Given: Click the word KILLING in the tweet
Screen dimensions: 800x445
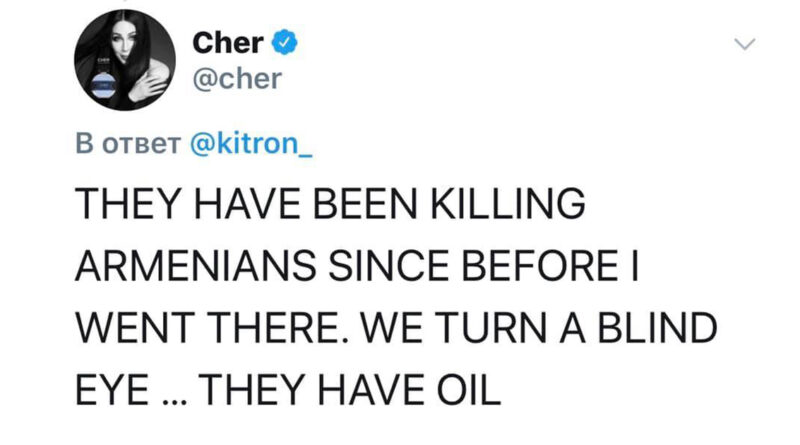Looking at the screenshot, I should pos(505,206).
